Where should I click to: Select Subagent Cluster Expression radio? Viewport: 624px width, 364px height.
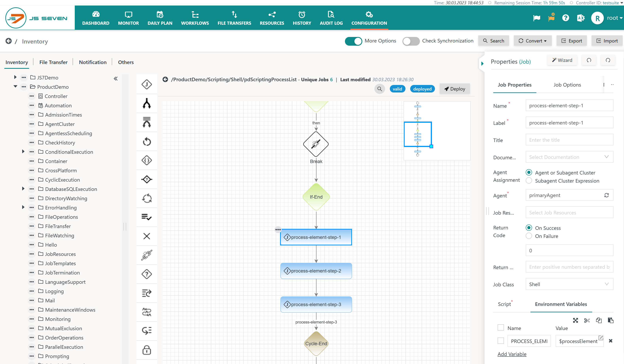click(529, 181)
